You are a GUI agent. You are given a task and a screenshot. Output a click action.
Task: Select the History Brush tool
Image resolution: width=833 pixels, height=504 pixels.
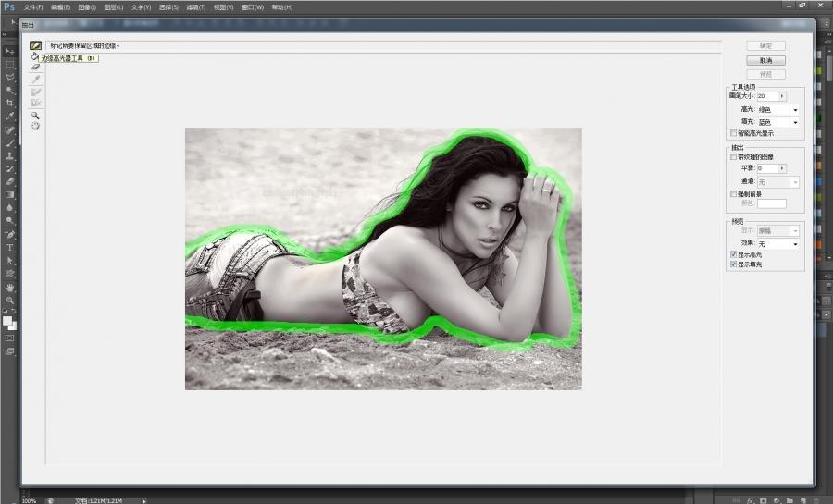tap(9, 168)
